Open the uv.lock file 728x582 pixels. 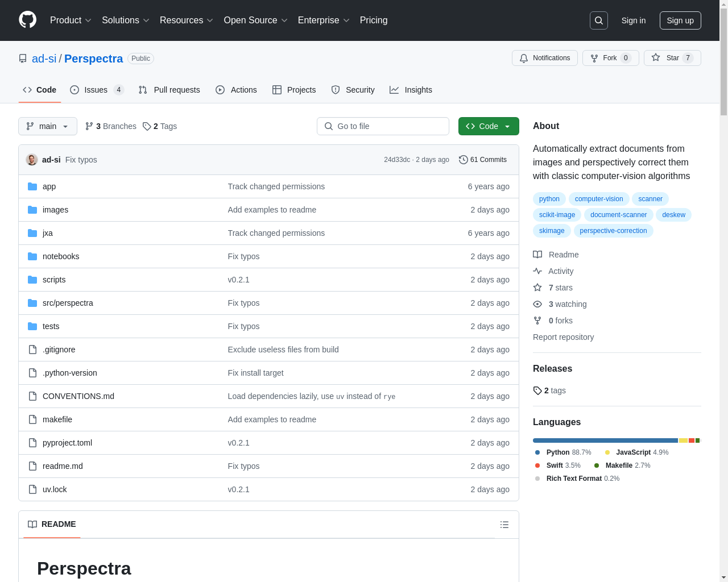coord(55,489)
